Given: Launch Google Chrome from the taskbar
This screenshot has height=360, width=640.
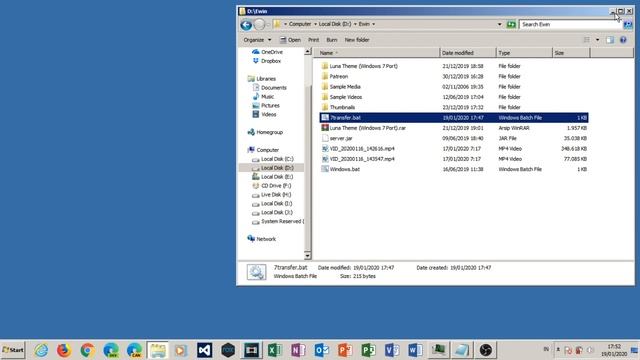Looking at the screenshot, I should click(x=87, y=350).
